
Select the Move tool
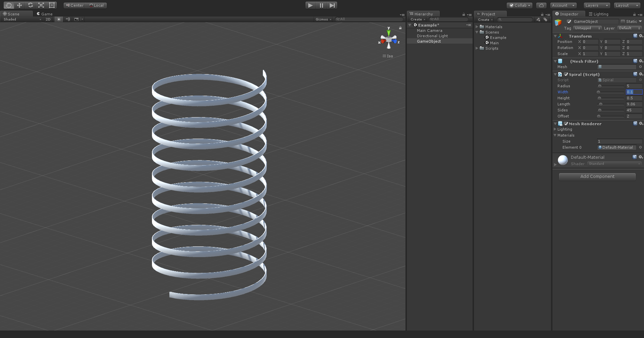[x=19, y=5]
